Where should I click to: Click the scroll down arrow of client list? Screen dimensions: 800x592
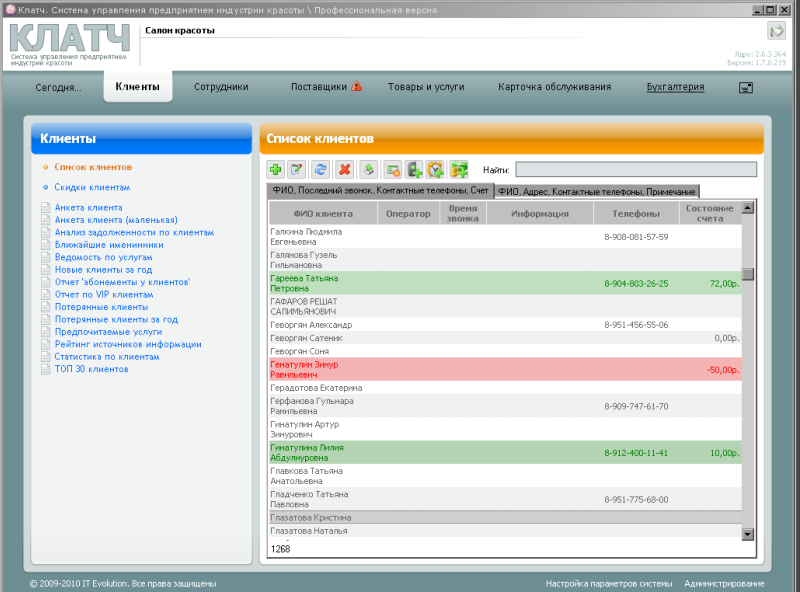click(747, 535)
